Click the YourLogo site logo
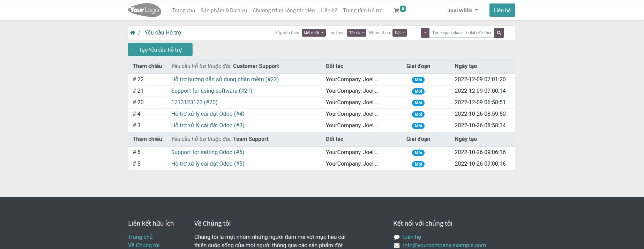The height and width of the screenshot is (249, 644). coord(144,10)
